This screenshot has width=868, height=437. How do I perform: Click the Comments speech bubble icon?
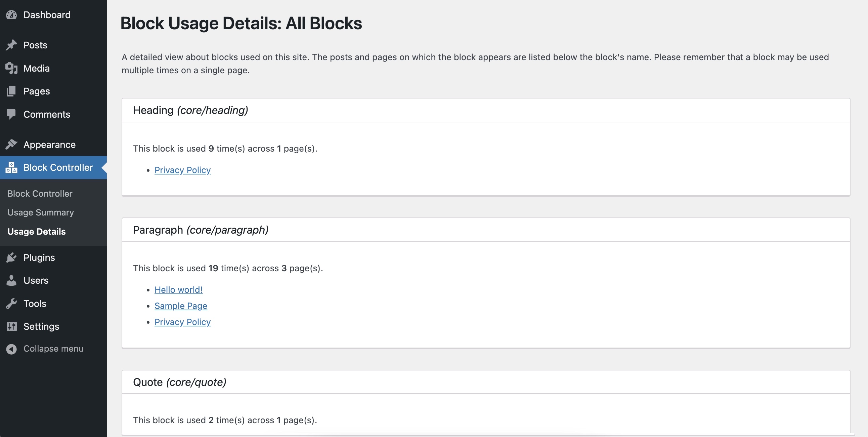11,114
